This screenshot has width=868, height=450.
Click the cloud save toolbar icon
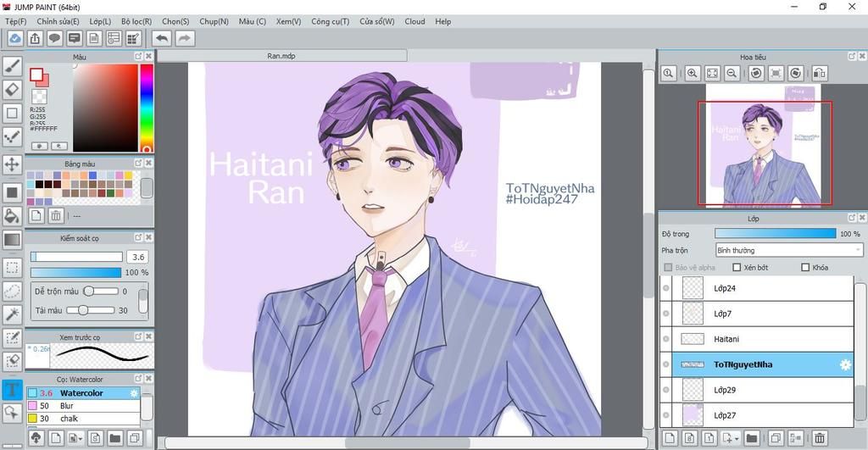[x=15, y=38]
